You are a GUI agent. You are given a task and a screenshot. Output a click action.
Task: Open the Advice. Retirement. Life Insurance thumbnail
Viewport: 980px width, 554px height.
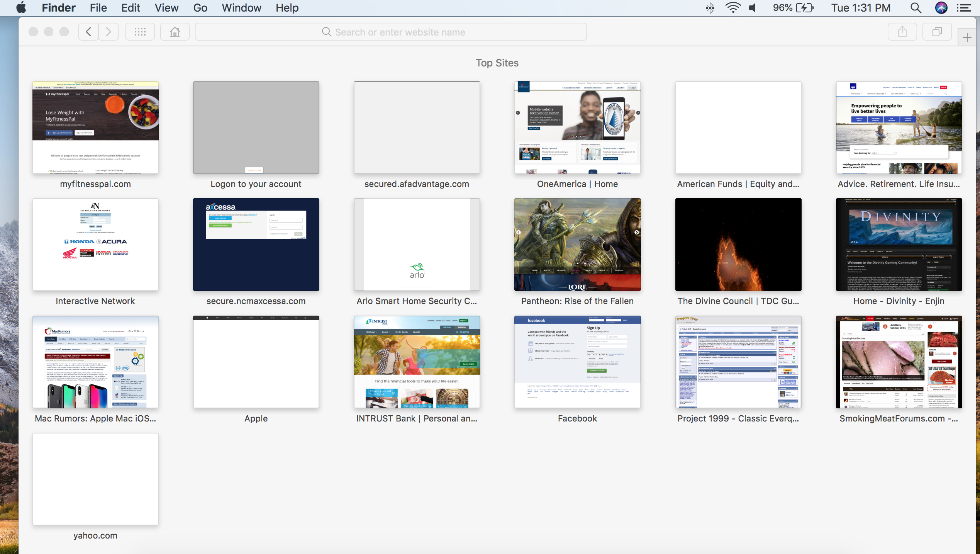(899, 127)
